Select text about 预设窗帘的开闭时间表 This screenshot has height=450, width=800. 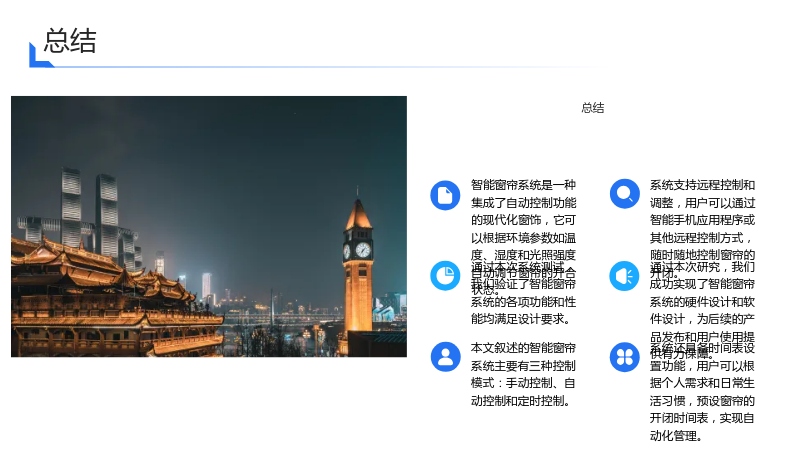702,392
